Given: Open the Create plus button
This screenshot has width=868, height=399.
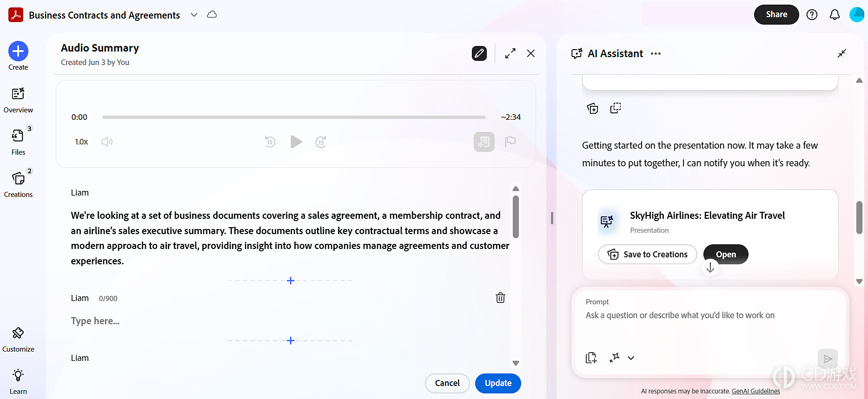Looking at the screenshot, I should (18, 51).
